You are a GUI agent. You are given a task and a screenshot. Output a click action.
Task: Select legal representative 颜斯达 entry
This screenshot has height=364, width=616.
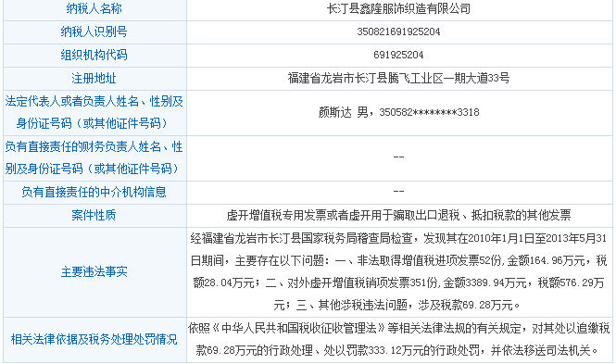(x=398, y=113)
